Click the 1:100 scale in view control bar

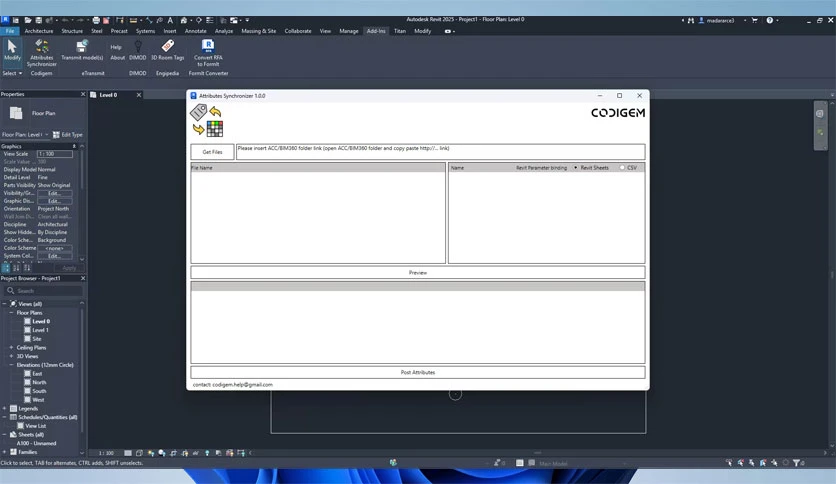[106, 453]
